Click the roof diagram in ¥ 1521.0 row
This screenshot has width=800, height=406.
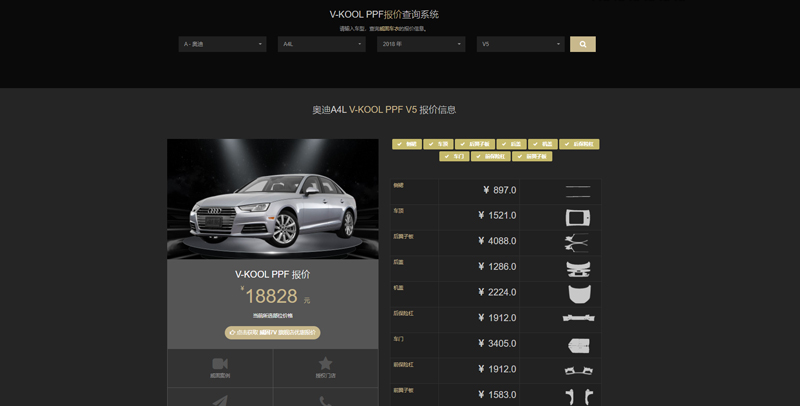[578, 216]
